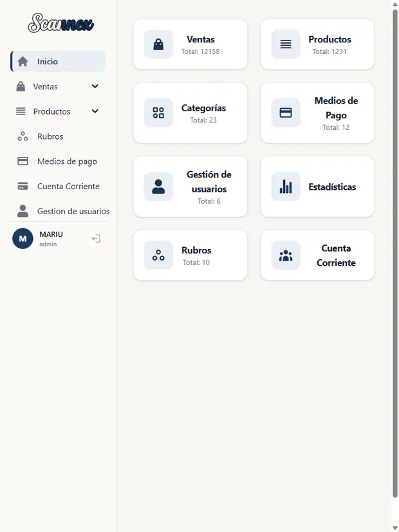Click the shopping bag icon in Ventas card
This screenshot has height=532, width=399.
158,44
